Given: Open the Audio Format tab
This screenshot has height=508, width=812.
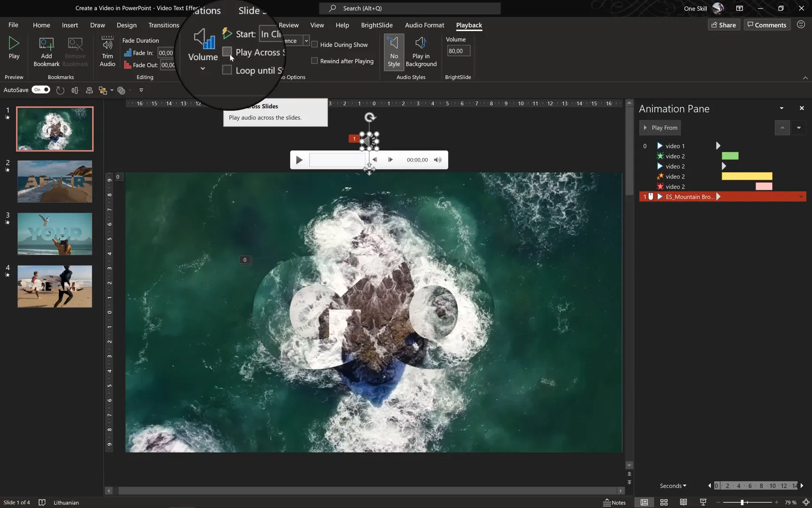Looking at the screenshot, I should [424, 25].
